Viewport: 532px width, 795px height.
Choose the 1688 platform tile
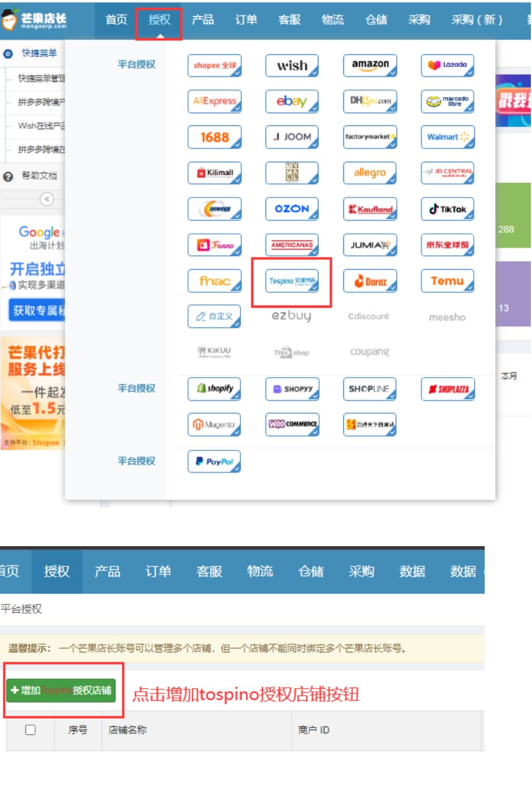pos(215,137)
